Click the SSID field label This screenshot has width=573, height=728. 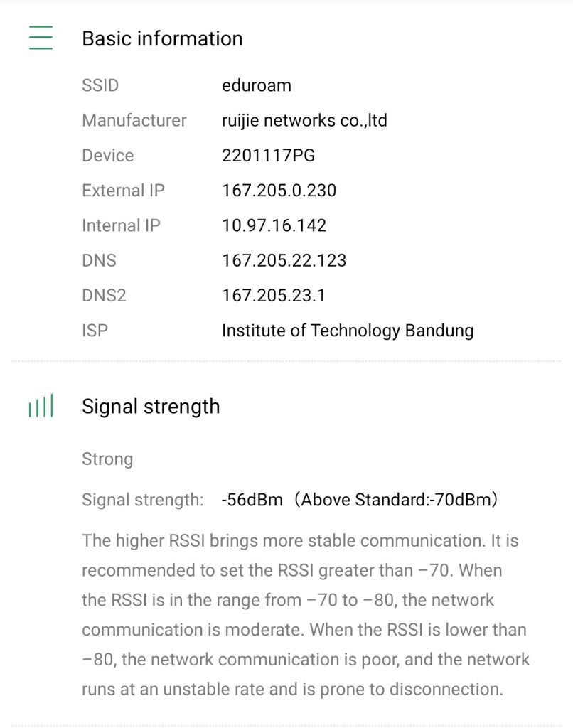[x=100, y=86]
